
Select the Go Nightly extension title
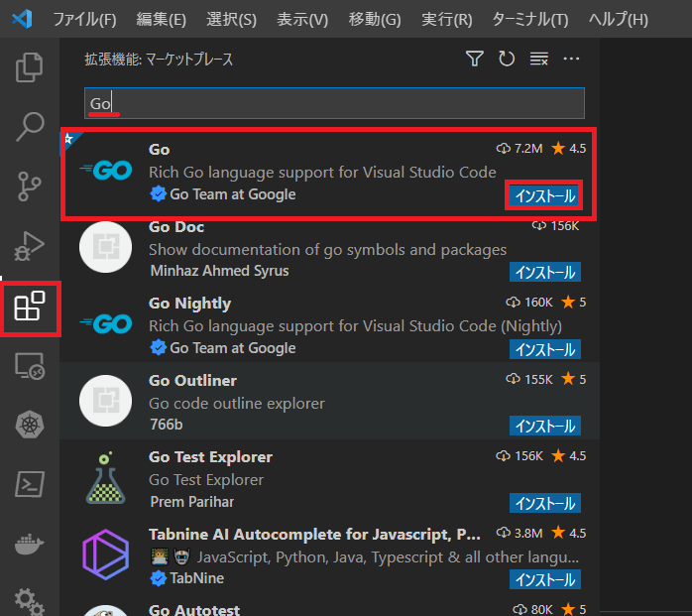pos(189,304)
